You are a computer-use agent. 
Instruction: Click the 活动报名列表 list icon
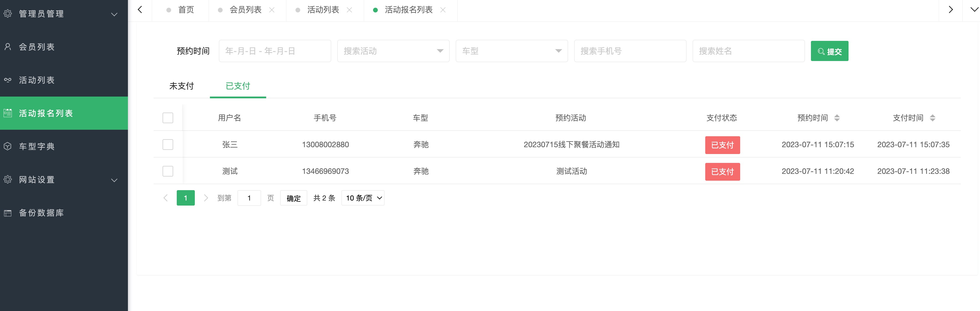(8, 113)
